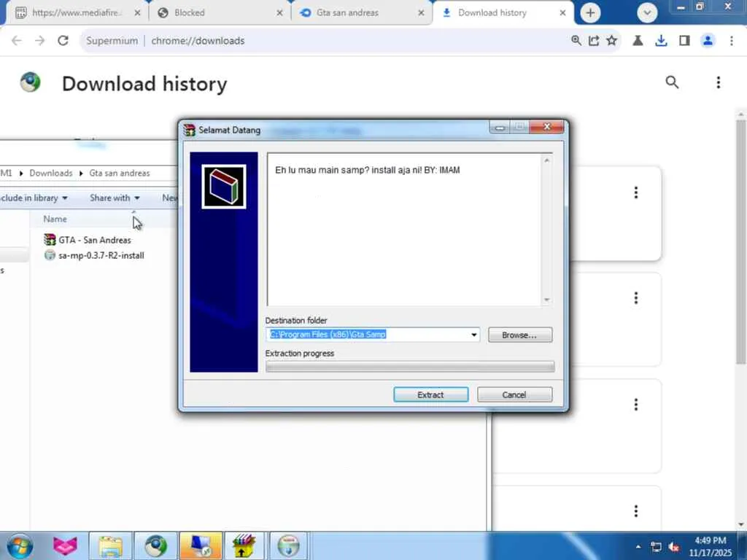Click the scroll-up arrow in the message box

point(546,160)
